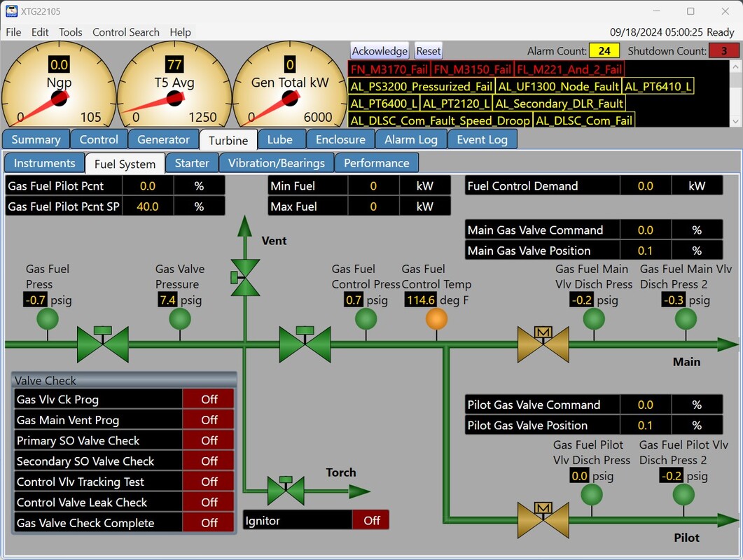Click the Reset alarm button
Image resolution: width=743 pixels, height=560 pixels.
pos(429,50)
